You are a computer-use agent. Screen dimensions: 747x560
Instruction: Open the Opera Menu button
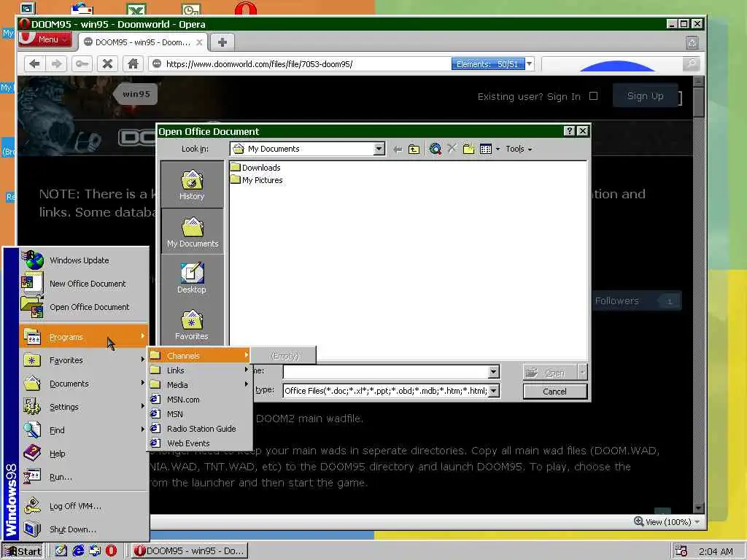pyautogui.click(x=45, y=39)
